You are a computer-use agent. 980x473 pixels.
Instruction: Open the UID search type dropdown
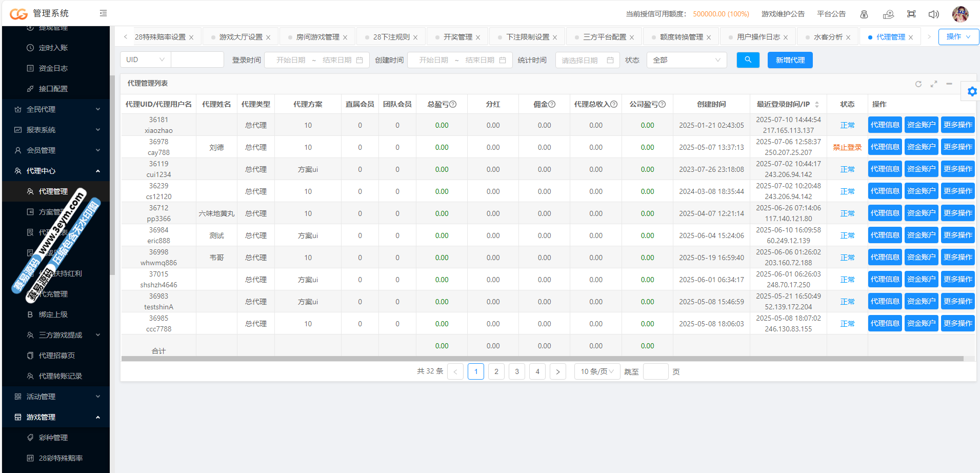pos(145,60)
